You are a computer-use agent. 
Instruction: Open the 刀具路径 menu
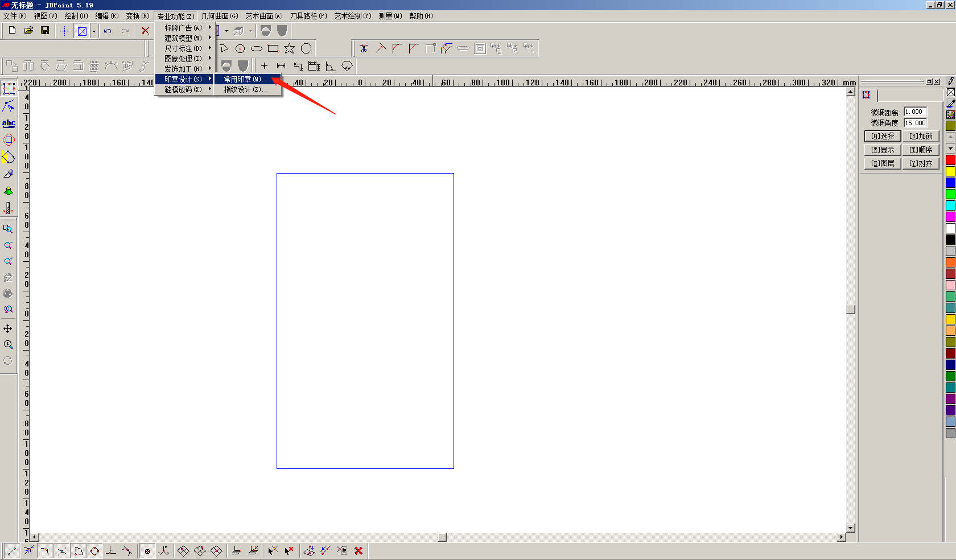point(308,16)
